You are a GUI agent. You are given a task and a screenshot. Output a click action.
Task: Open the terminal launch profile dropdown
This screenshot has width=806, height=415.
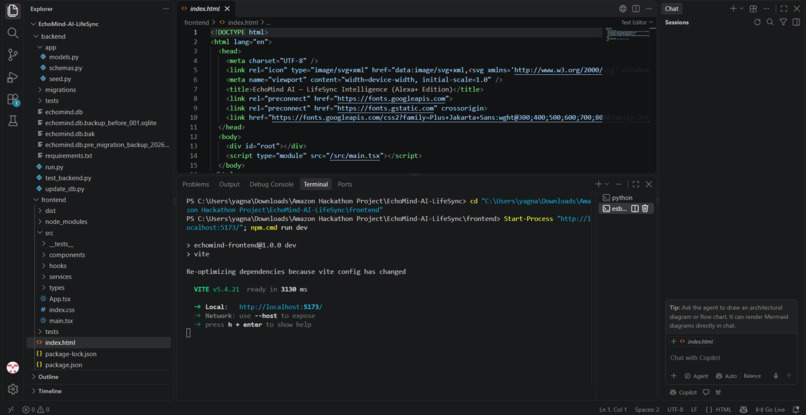pos(607,184)
